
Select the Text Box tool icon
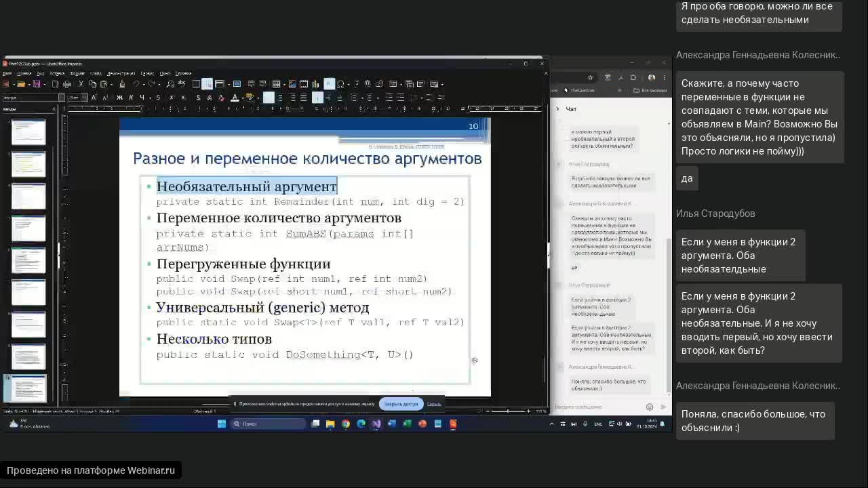pyautogui.click(x=329, y=84)
